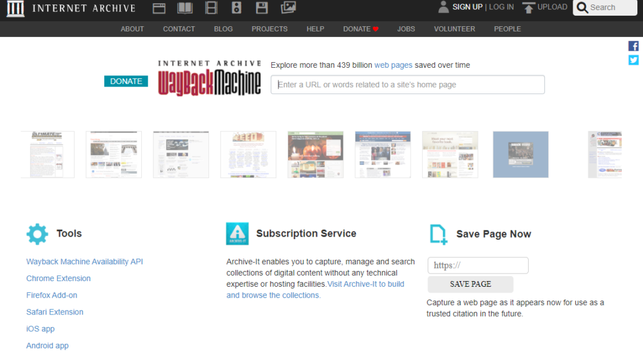The width and height of the screenshot is (643, 364).
Task: Click the SIGN UP link
Action: [467, 7]
